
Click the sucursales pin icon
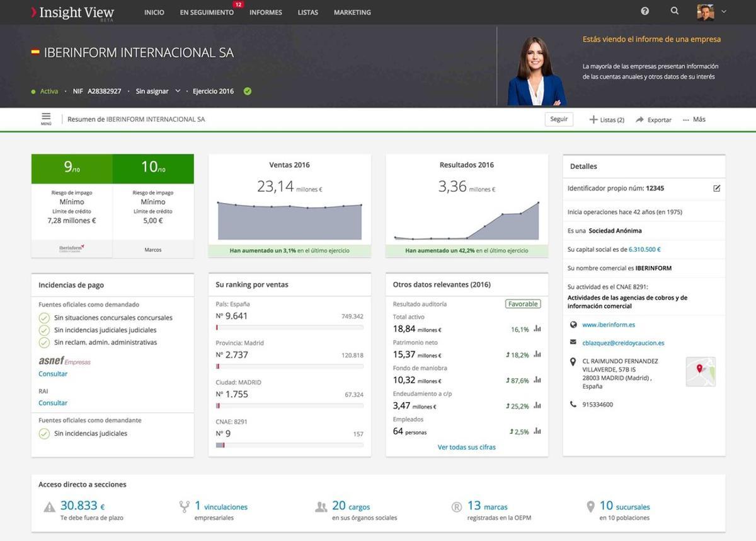590,507
